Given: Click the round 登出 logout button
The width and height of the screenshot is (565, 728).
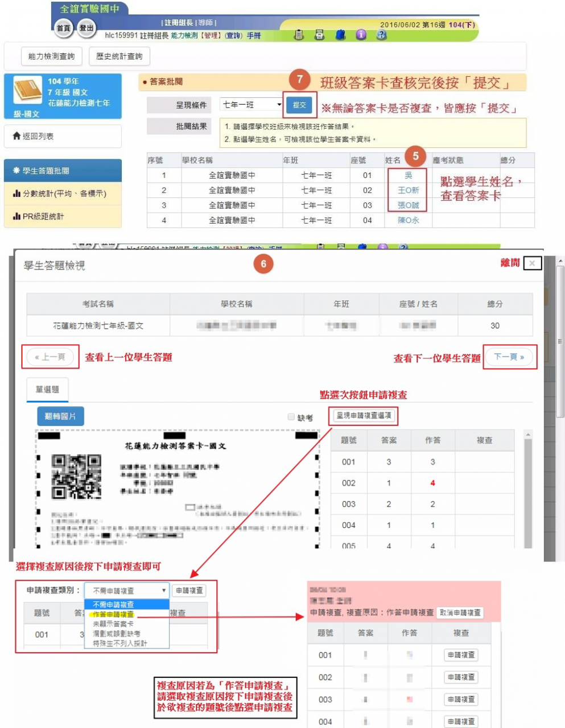Looking at the screenshot, I should coord(86,28).
